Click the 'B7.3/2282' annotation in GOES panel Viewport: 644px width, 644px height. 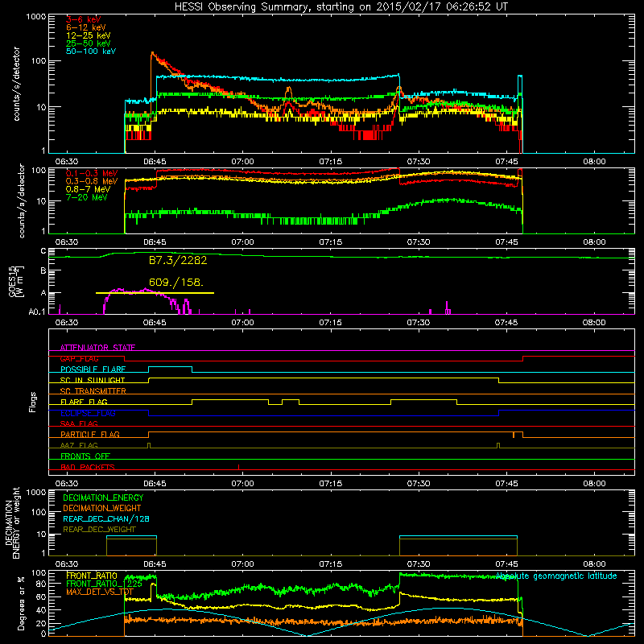178,260
